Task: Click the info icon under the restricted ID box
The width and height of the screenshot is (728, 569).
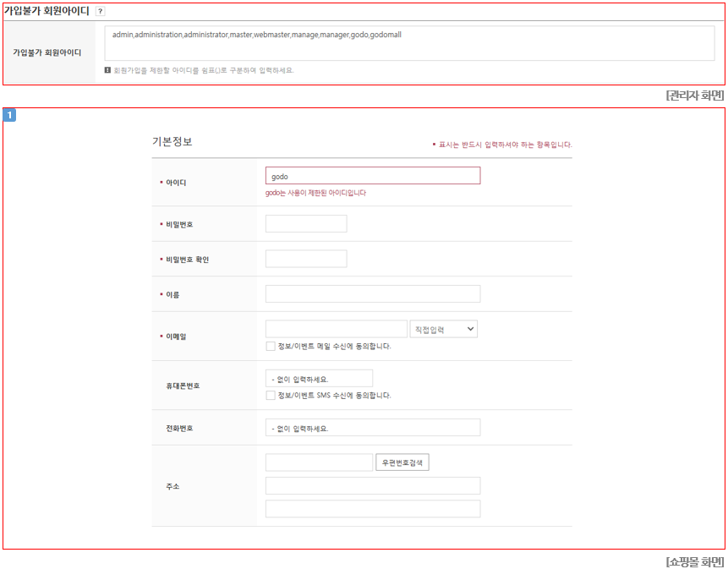Action: pos(107,70)
